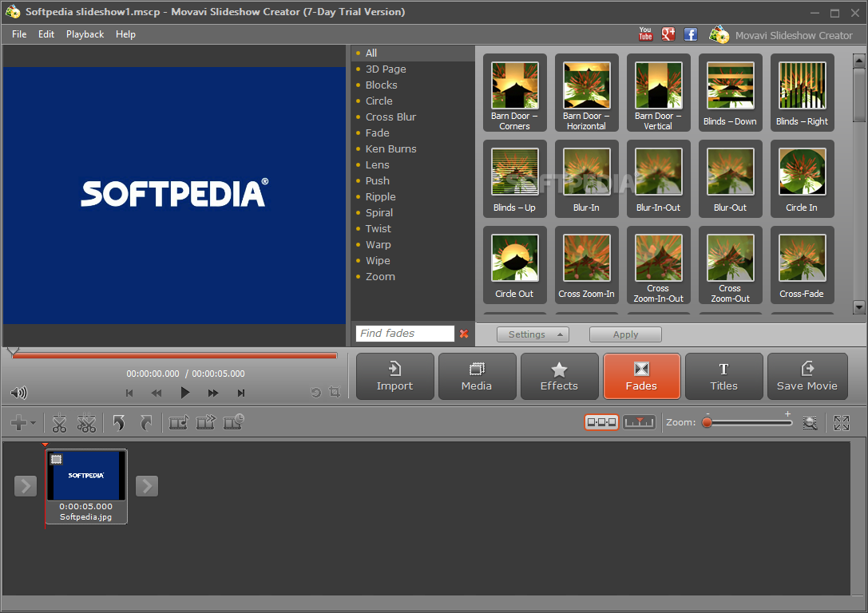This screenshot has height=613, width=868.
Task: Choose the Blinds – Down fade
Action: coord(730,93)
